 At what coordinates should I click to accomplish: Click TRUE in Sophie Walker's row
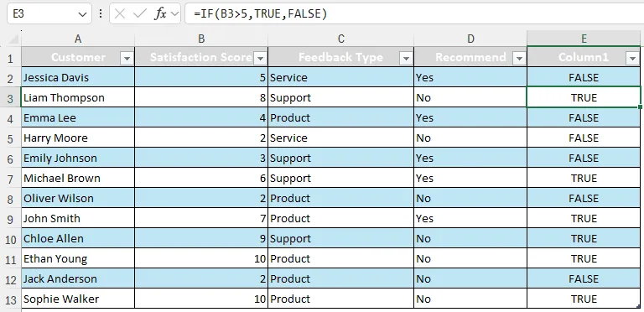pos(584,299)
